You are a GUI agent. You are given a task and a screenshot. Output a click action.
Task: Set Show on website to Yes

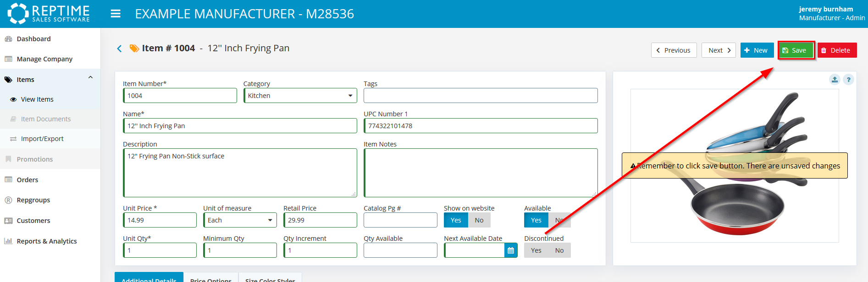point(456,220)
